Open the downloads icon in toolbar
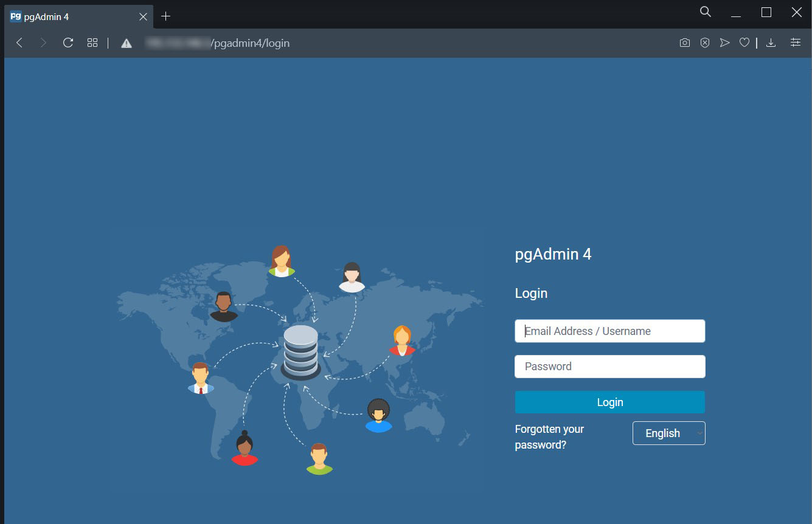 (x=771, y=43)
